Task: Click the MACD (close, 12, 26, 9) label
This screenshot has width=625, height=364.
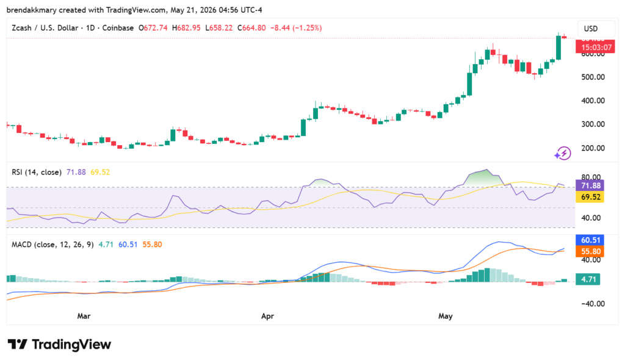Action: tap(52, 244)
